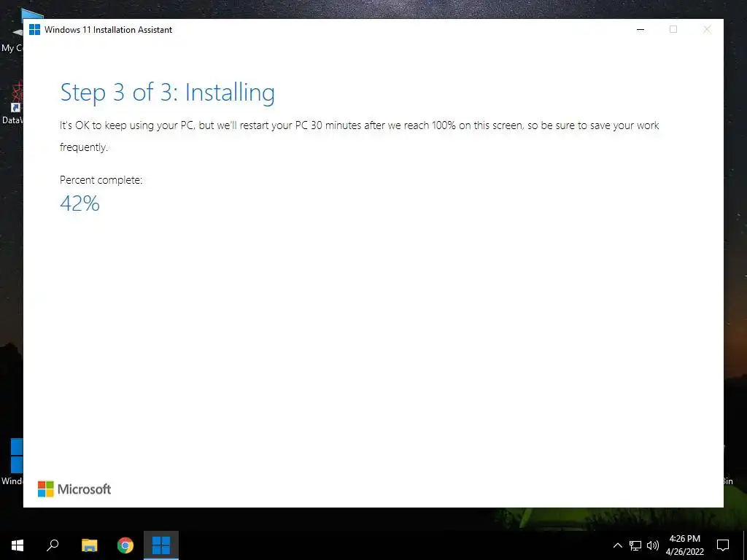Click the show desktop strip at taskbar end
Viewport: 747px width, 560px height.
745,545
